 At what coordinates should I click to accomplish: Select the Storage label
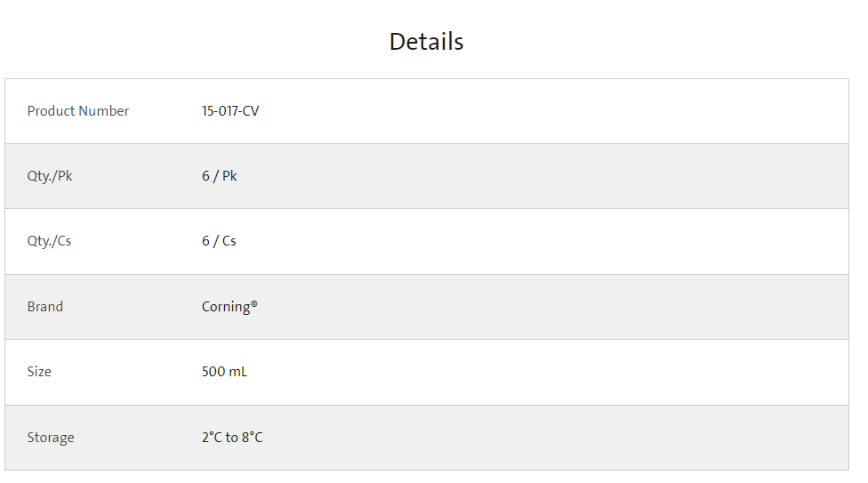(x=51, y=438)
